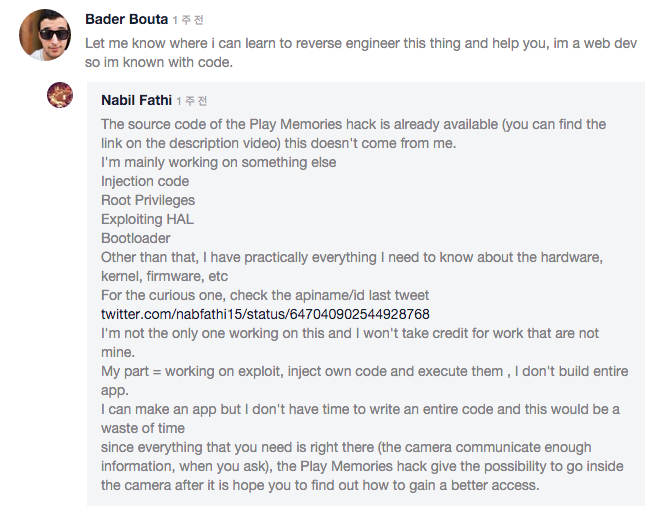The width and height of the screenshot is (656, 507).
Task: Open Nabil Fathi's small profile avatar
Action: [x=60, y=96]
